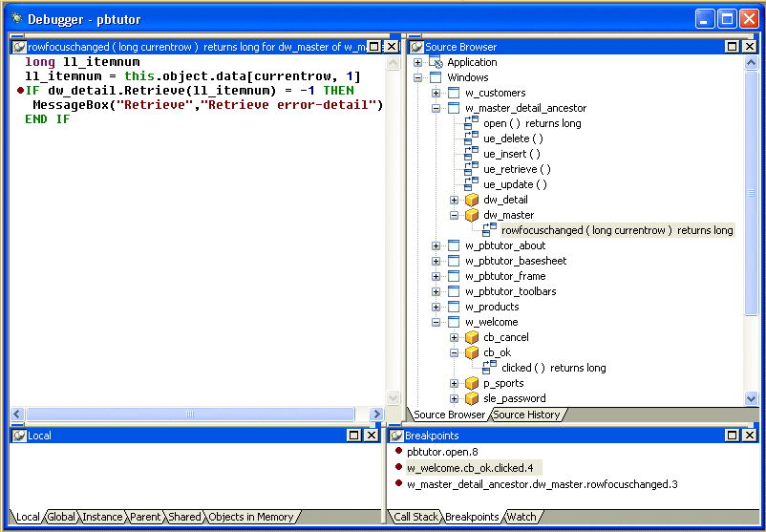Select the w_master_detail_ancestor.dw_master.rowfocuschanged.3 breakpoint text
This screenshot has width=766, height=532.
point(543,484)
